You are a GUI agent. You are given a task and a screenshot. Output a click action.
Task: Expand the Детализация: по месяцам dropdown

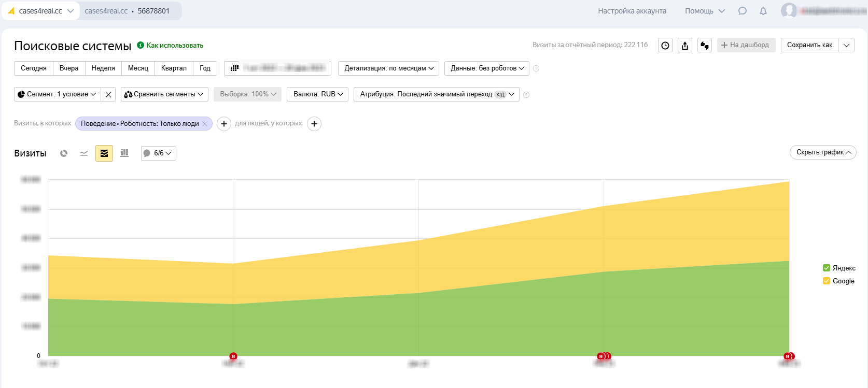tap(388, 68)
